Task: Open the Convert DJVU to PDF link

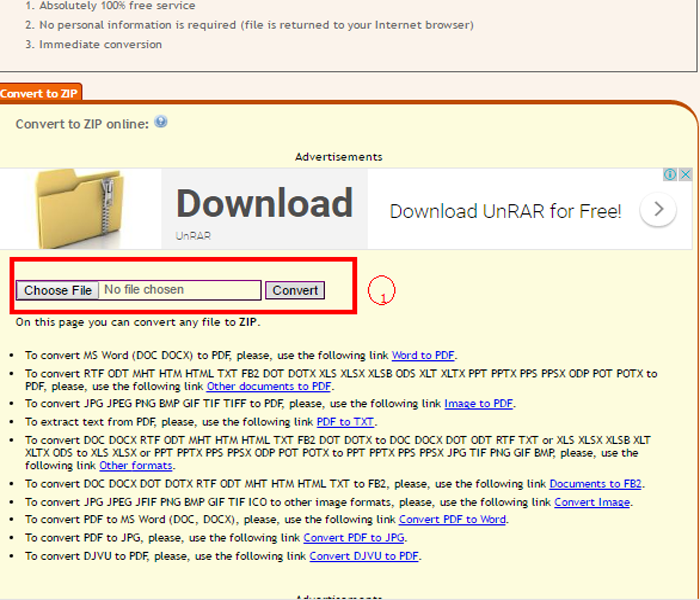Action: click(364, 556)
